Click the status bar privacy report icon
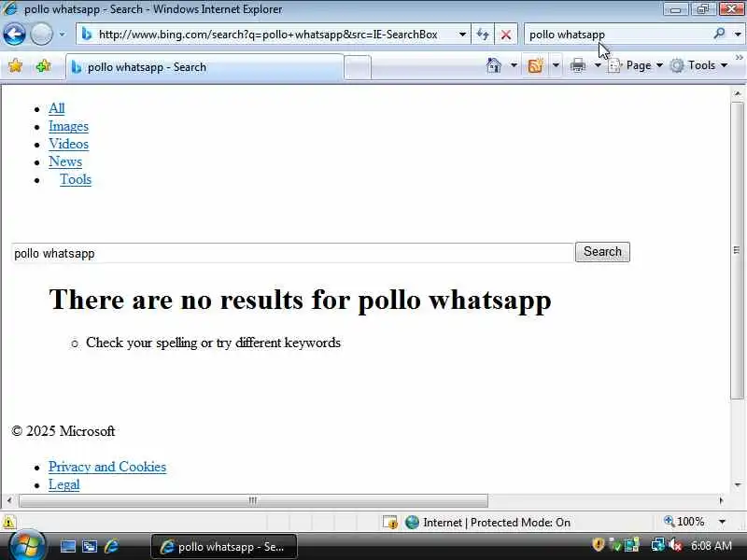 [x=390, y=523]
